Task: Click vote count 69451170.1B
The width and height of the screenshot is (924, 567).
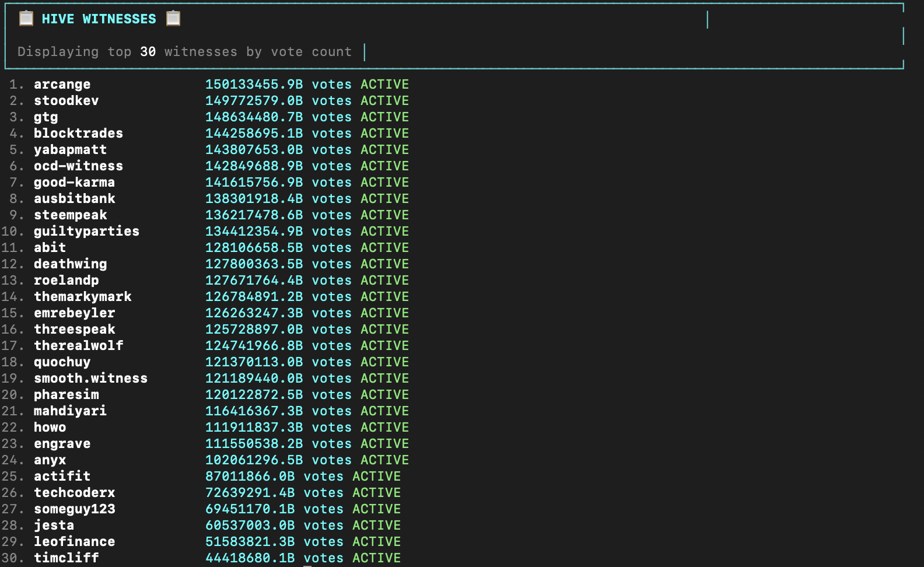Action: click(x=250, y=509)
